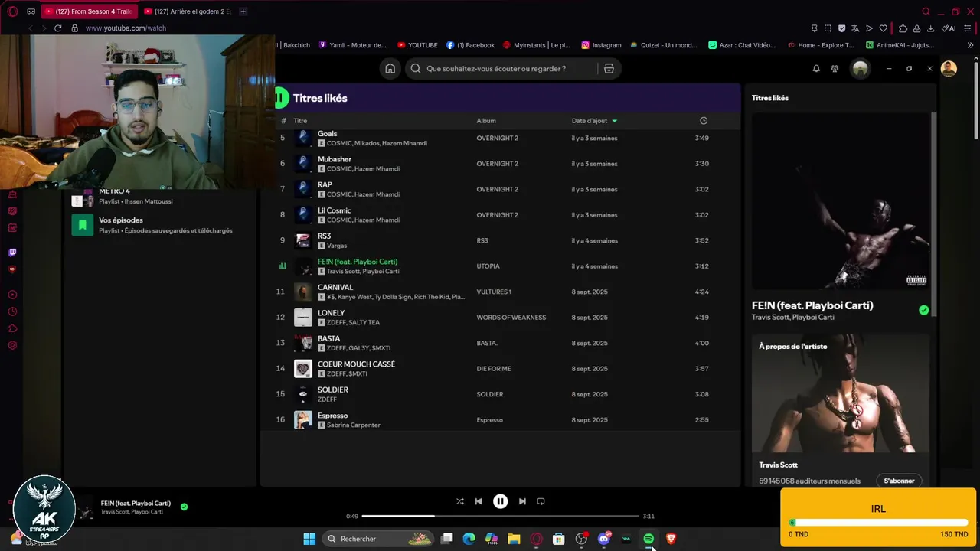This screenshot has height=551, width=980.
Task: Click the song progress bar
Action: click(x=500, y=516)
